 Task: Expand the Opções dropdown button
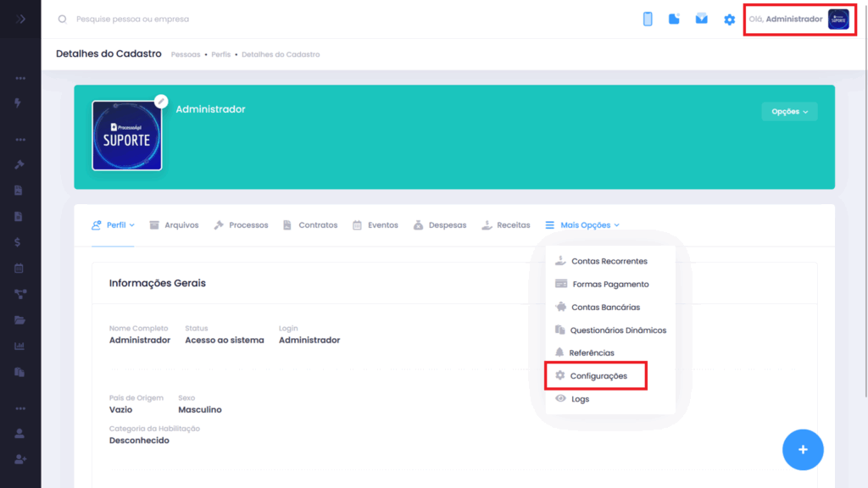pos(788,112)
